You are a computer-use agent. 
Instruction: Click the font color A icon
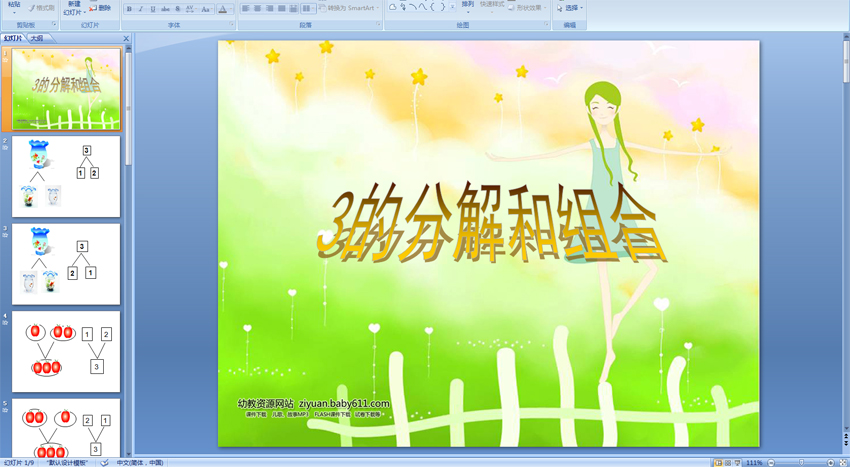[220, 9]
